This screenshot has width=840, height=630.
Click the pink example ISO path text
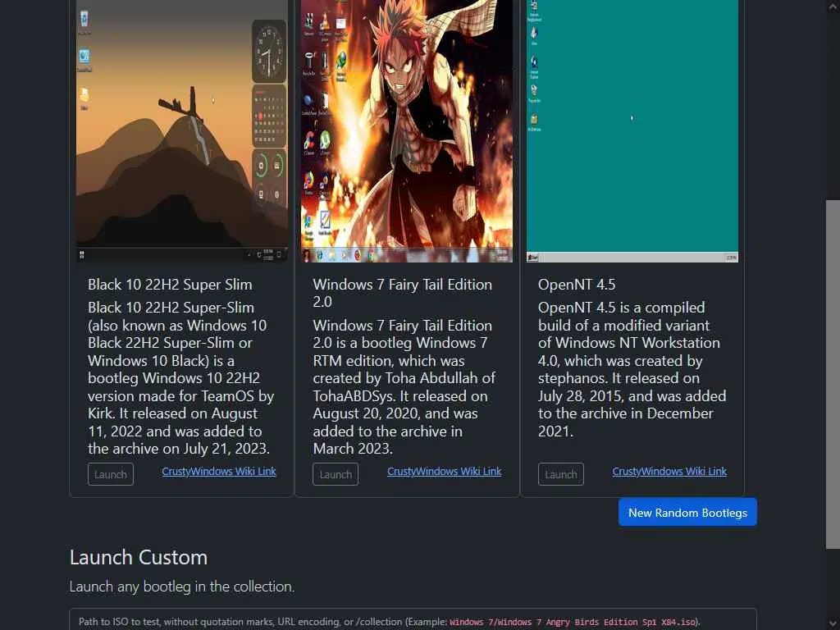pos(573,622)
